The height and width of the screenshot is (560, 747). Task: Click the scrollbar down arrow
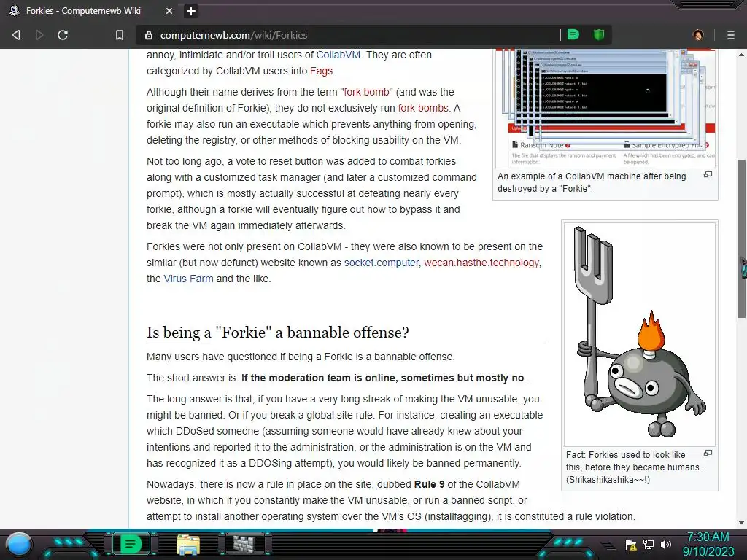[741, 523]
